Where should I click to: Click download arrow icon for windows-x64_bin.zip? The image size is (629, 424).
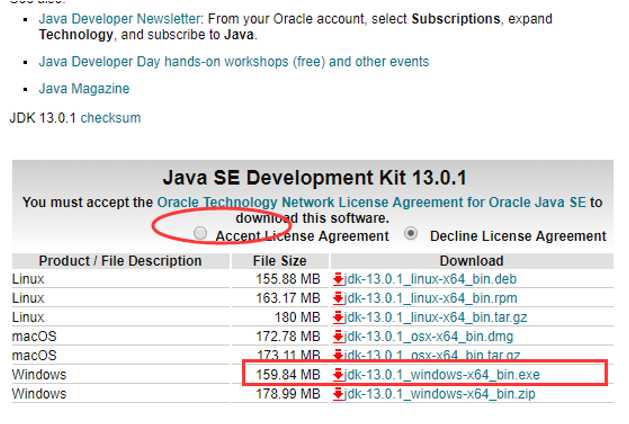pos(338,394)
